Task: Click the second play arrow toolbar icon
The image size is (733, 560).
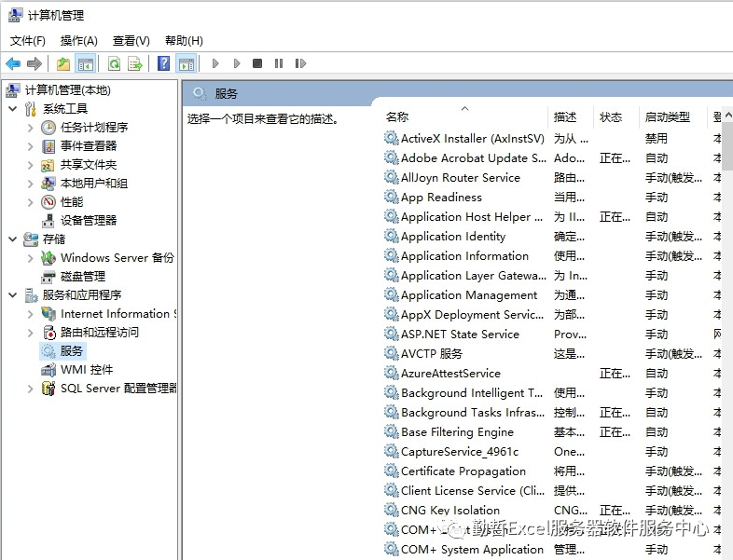Action: coord(237,63)
